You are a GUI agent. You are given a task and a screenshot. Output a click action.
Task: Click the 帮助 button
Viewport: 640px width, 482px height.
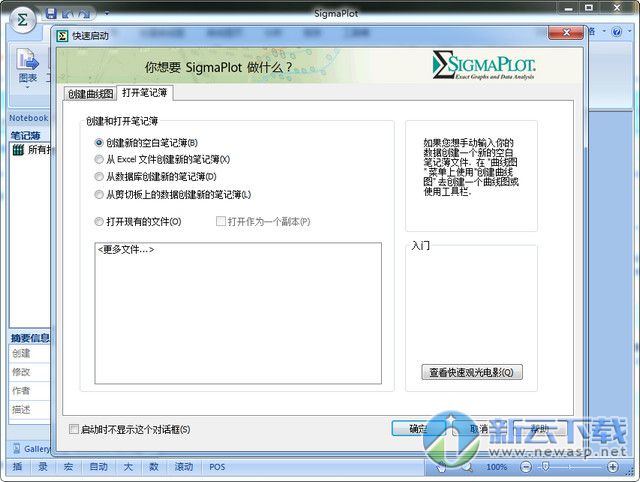pyautogui.click(x=539, y=429)
